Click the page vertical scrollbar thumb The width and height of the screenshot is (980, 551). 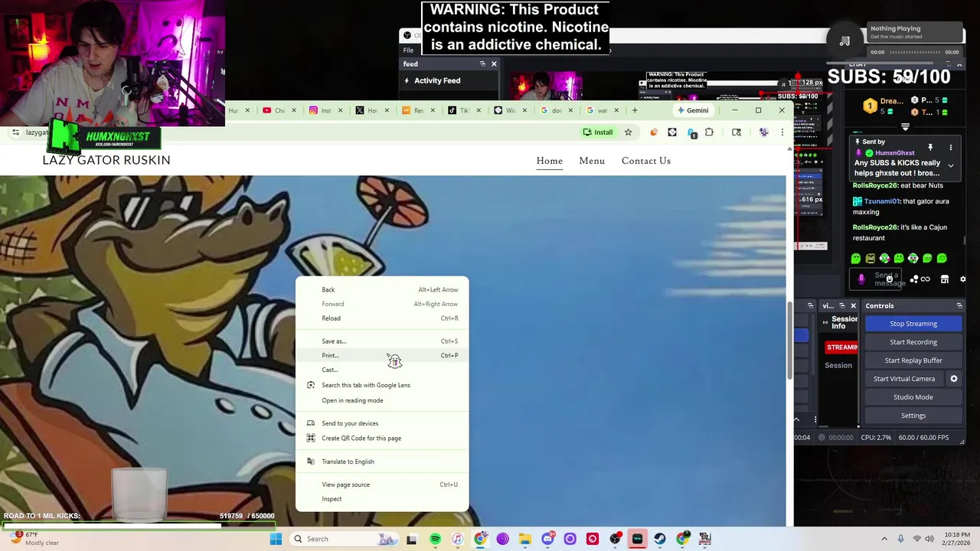click(789, 341)
